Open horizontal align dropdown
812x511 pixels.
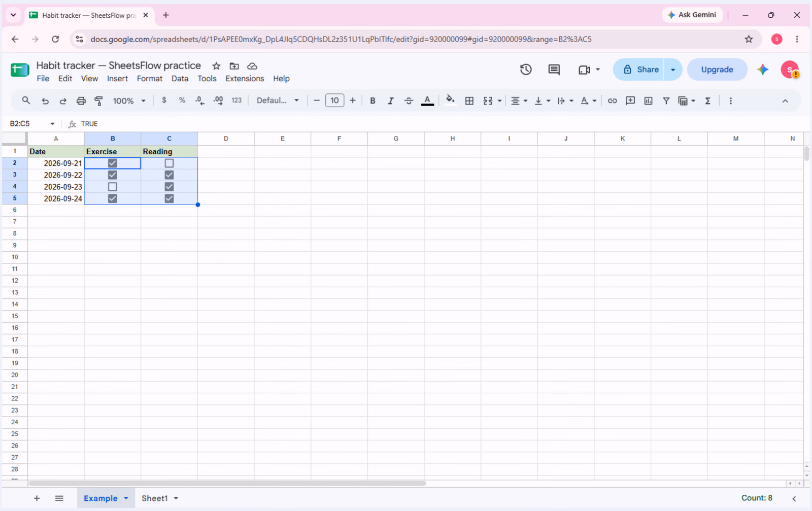tap(519, 101)
